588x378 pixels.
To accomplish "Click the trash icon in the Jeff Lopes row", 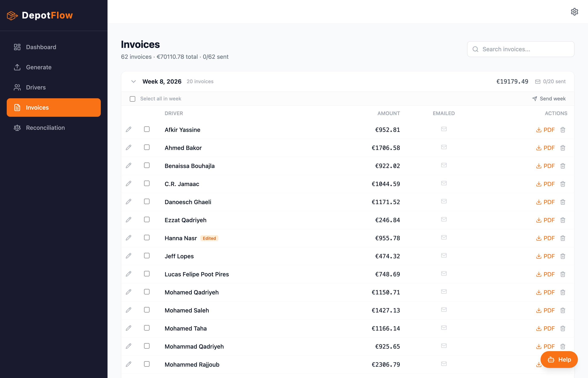I will coord(563,256).
